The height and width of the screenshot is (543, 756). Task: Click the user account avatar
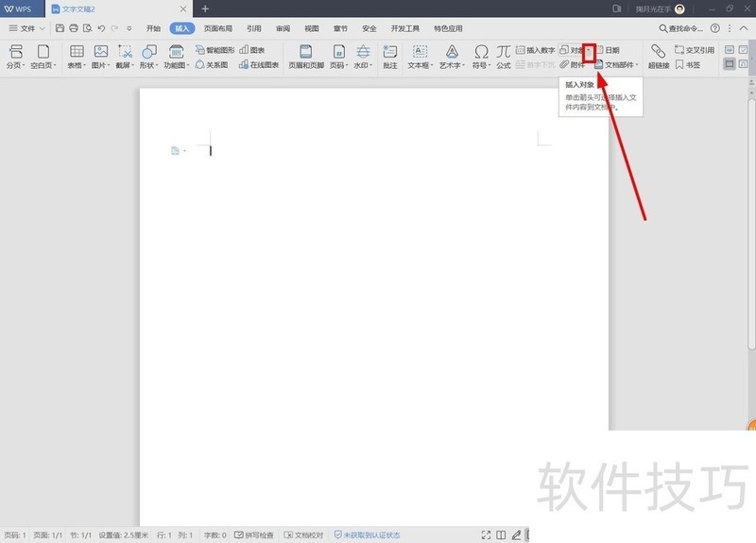point(679,9)
